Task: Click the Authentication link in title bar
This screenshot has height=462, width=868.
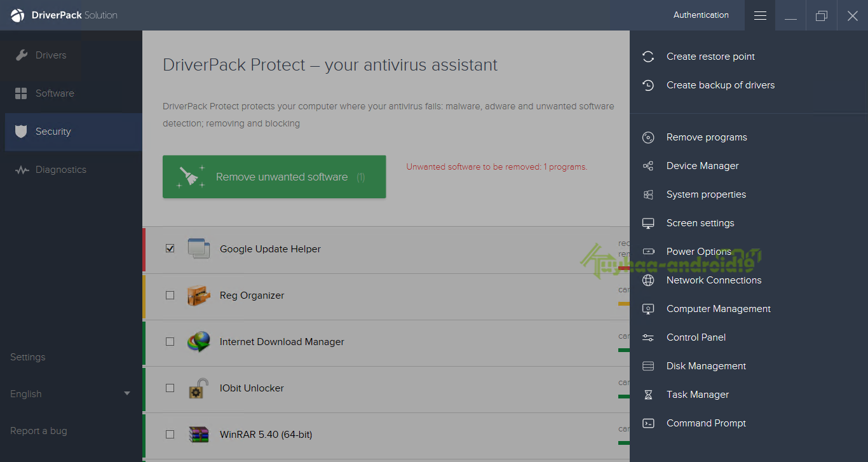Action: (x=701, y=15)
